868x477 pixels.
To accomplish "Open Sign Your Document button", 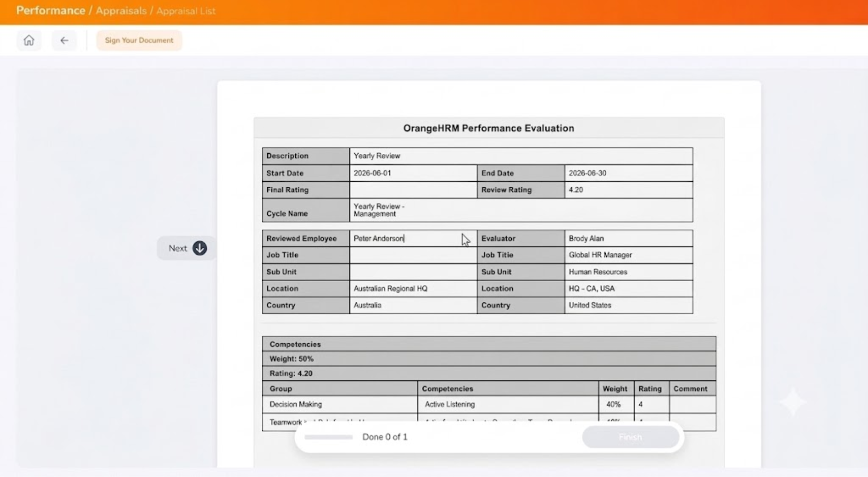I will click(x=139, y=40).
